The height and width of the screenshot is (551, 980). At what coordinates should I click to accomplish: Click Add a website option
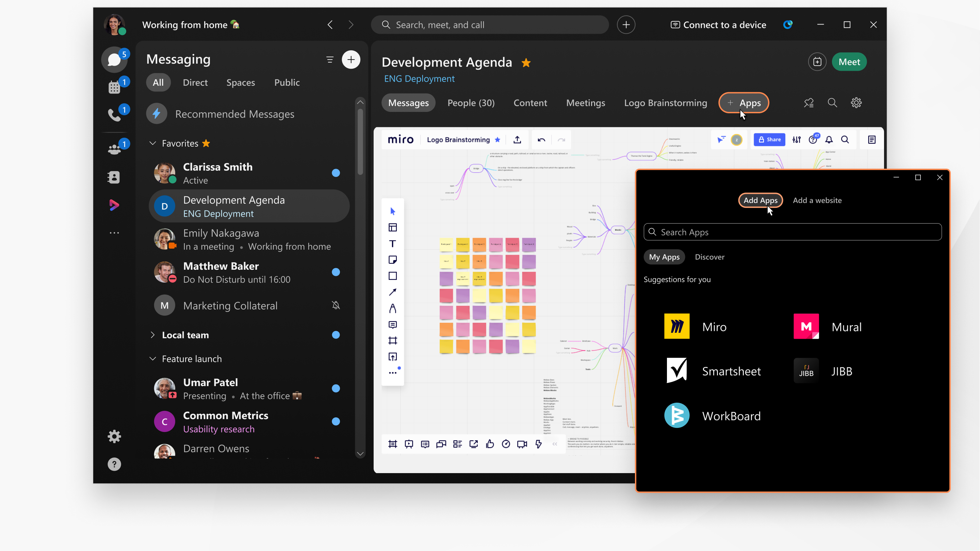tap(816, 200)
